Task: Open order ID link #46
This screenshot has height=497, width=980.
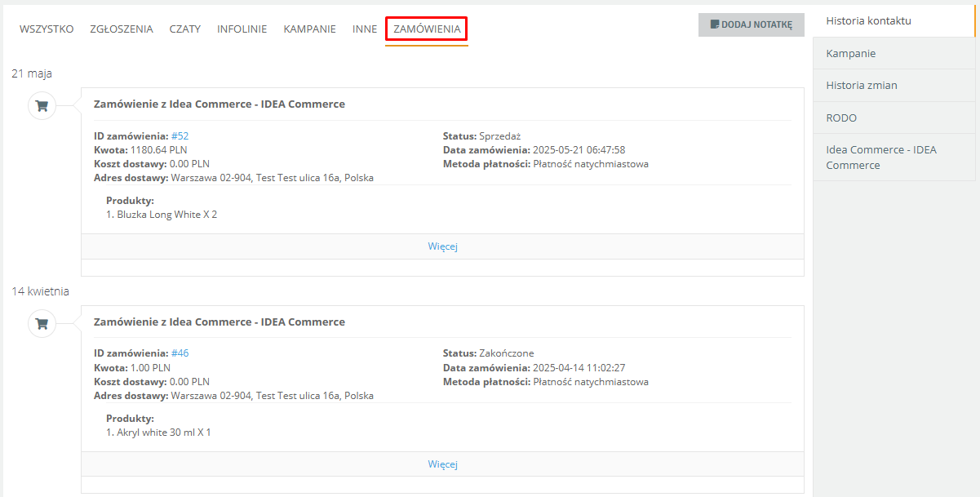Action: point(180,353)
